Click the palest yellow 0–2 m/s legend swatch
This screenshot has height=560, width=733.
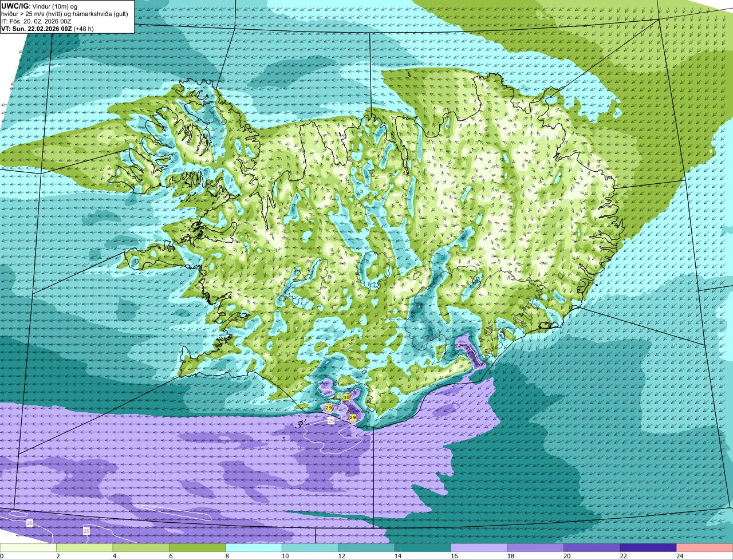click(x=29, y=548)
